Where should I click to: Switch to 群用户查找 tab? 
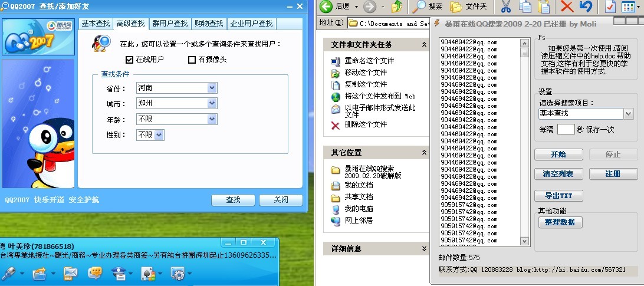(170, 24)
